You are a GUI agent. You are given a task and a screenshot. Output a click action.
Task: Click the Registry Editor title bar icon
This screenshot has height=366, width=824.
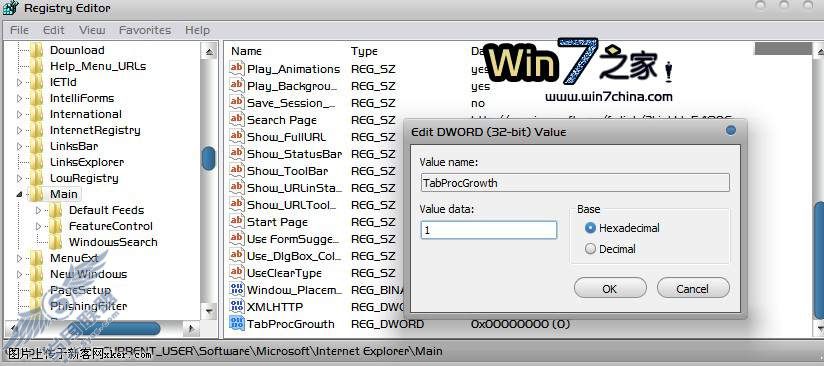11,8
